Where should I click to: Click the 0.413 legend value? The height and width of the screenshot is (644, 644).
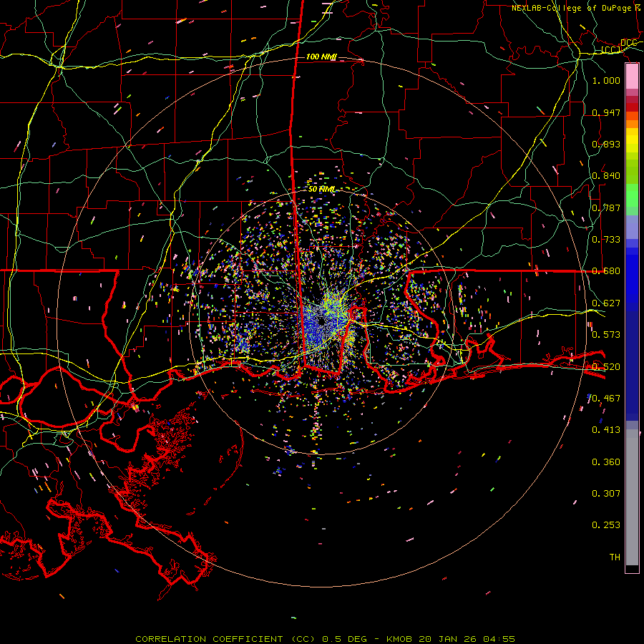tap(606, 430)
